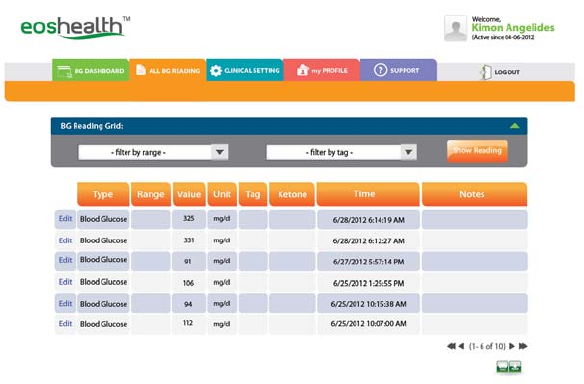Switch to All BG Reading tab
Screen dimensions: 584x384
click(168, 70)
